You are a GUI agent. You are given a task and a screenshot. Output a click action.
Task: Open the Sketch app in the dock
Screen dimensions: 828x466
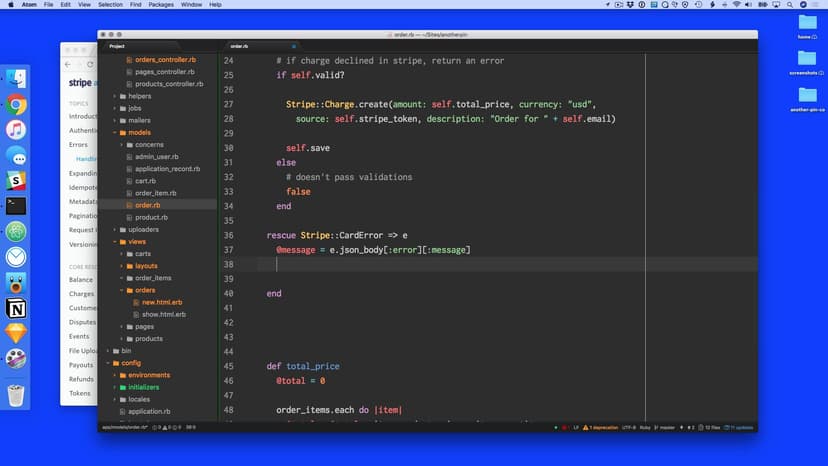pyautogui.click(x=16, y=334)
